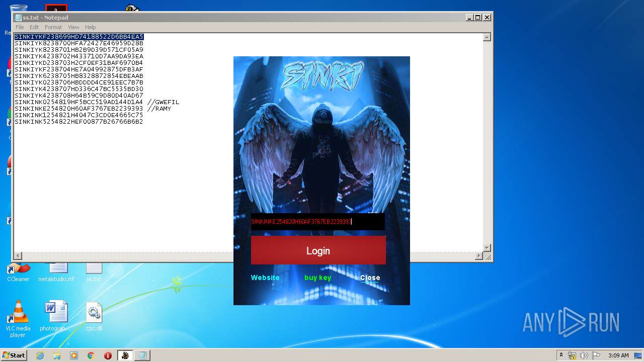
Task: Click line SINKIYK8238700HFA72427E46959D28B
Action: tap(79, 43)
